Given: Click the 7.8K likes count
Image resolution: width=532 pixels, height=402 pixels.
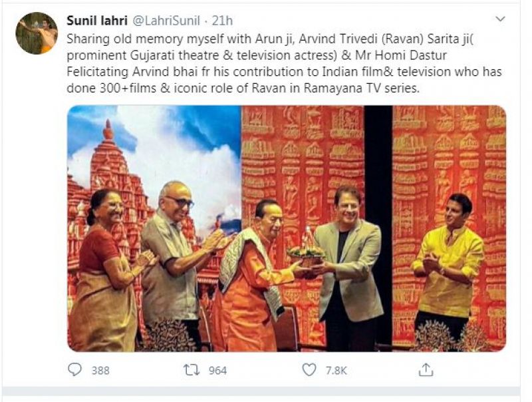Looking at the screenshot, I should [x=335, y=371].
